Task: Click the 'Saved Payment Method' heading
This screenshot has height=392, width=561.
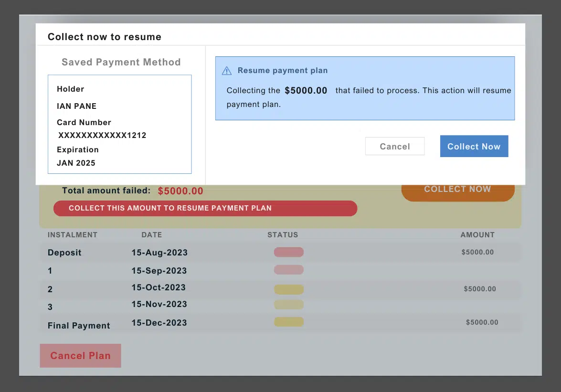Action: (x=121, y=62)
